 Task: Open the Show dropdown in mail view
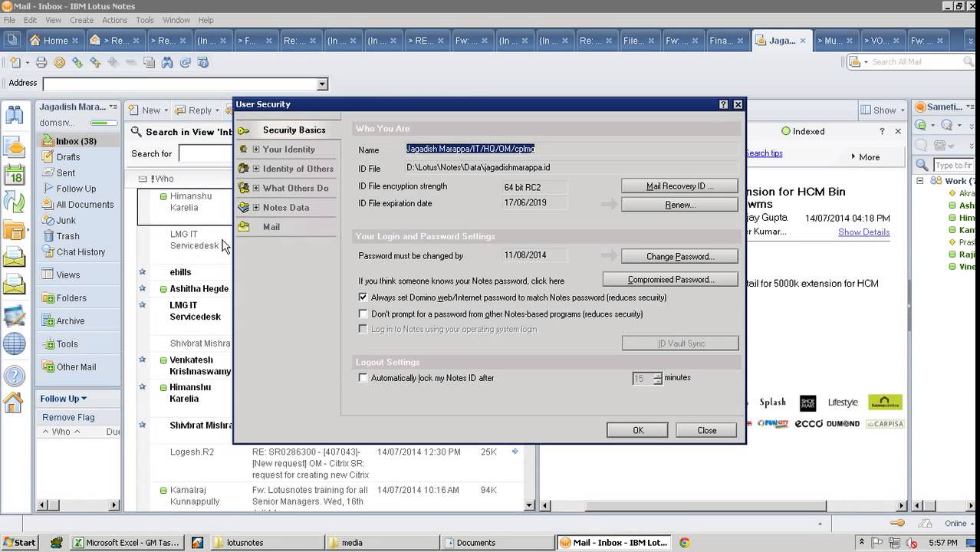[883, 110]
